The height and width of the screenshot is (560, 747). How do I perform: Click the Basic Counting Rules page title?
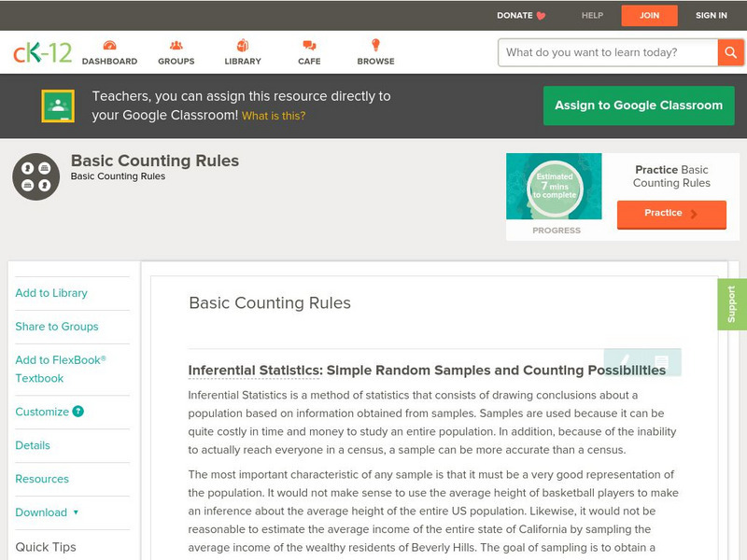click(155, 161)
